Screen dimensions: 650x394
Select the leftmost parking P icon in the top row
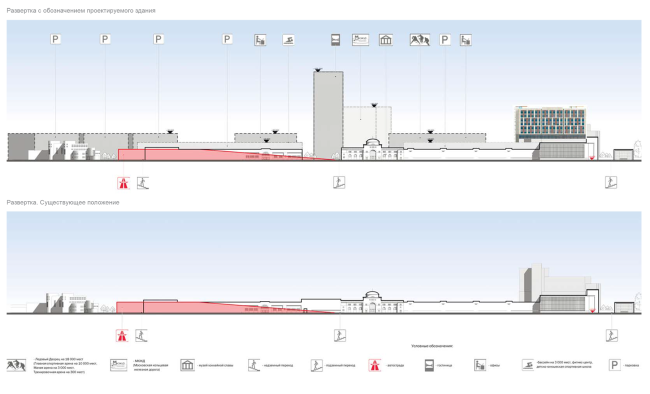(55, 39)
